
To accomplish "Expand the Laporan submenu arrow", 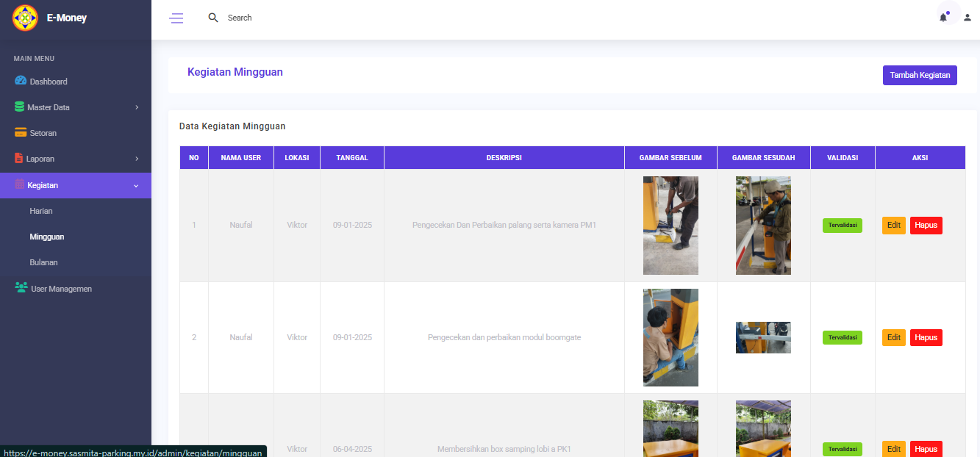I will [137, 159].
